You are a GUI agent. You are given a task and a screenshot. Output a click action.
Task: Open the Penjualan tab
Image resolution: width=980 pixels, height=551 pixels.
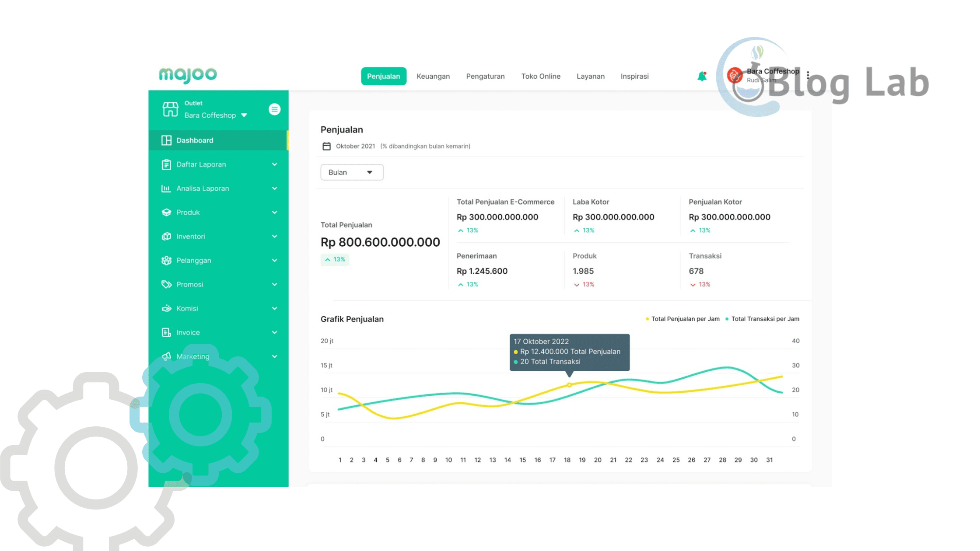pos(383,76)
